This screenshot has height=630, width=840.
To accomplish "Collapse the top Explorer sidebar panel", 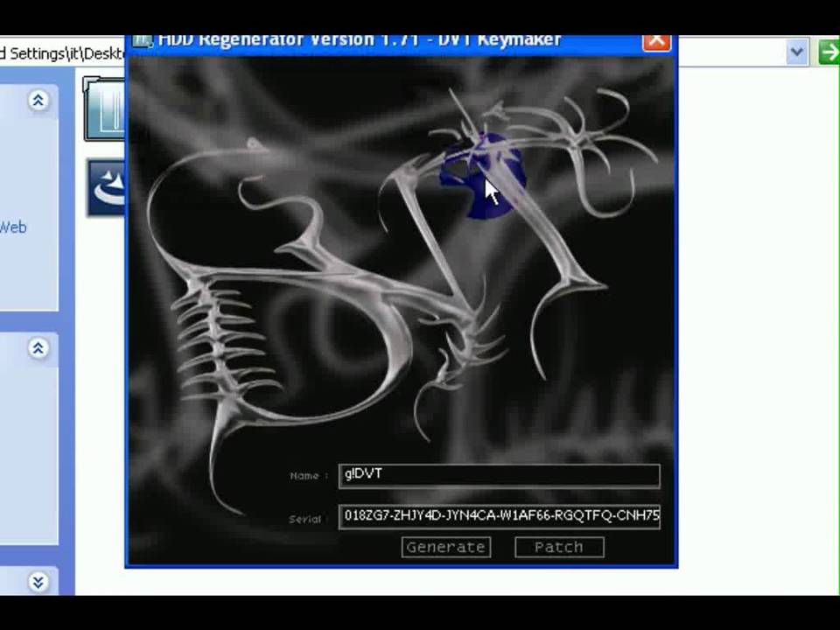I will (38, 100).
